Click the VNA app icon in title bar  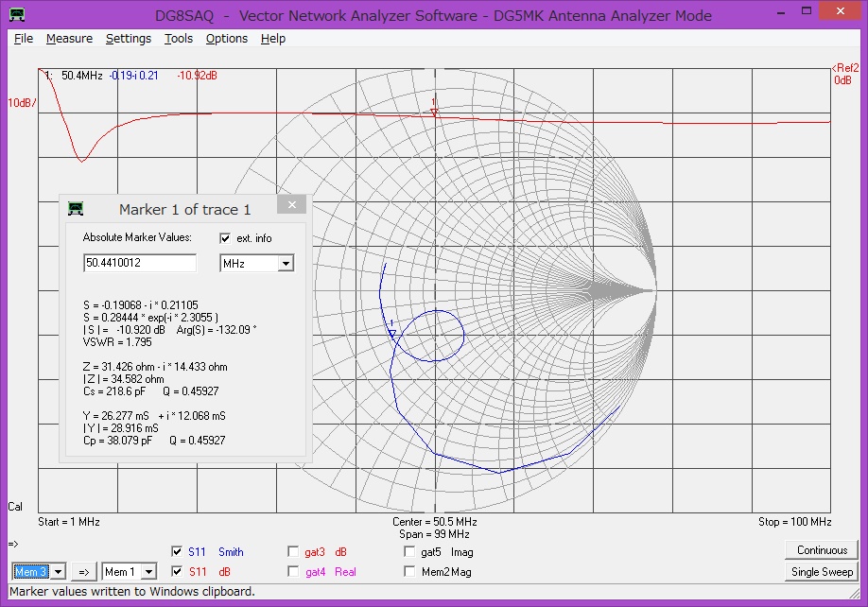17,15
